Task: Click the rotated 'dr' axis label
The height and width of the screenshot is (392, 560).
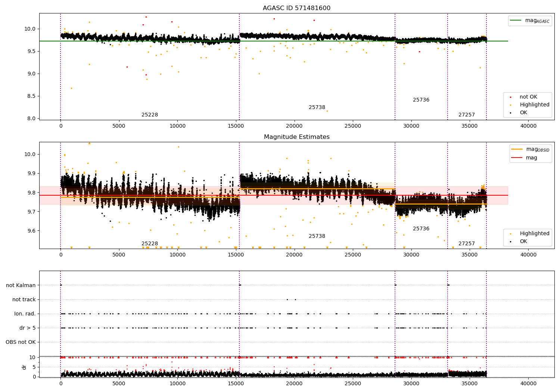Action: click(24, 367)
